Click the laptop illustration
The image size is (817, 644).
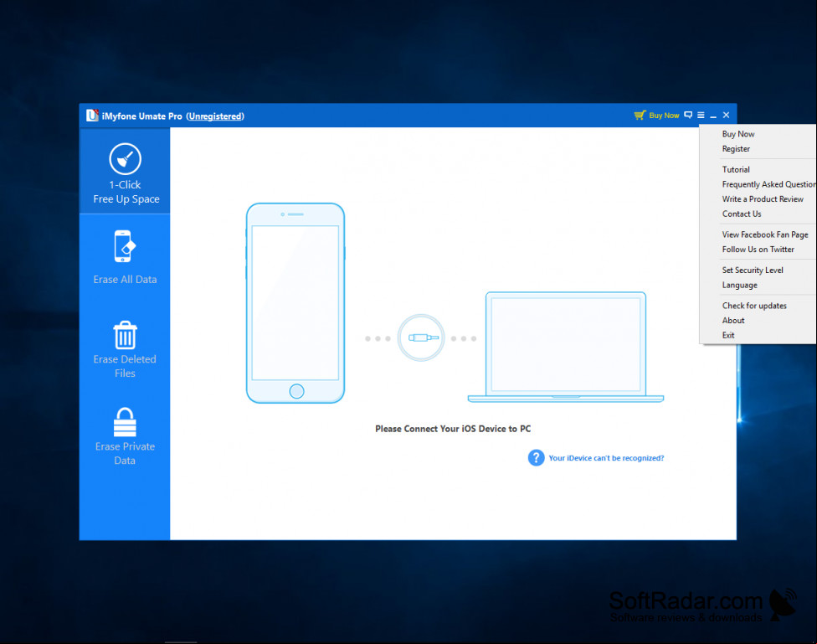pos(566,348)
